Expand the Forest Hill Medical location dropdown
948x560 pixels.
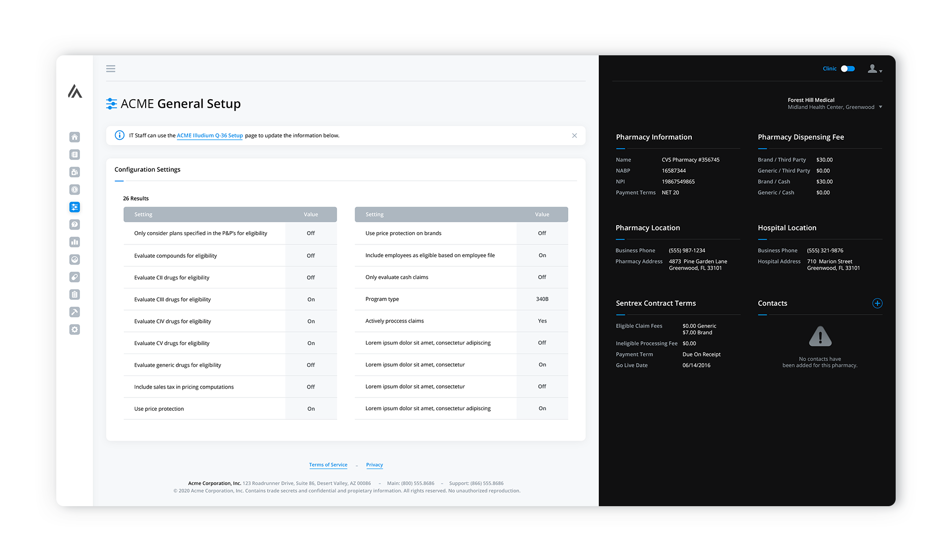pyautogui.click(x=881, y=107)
